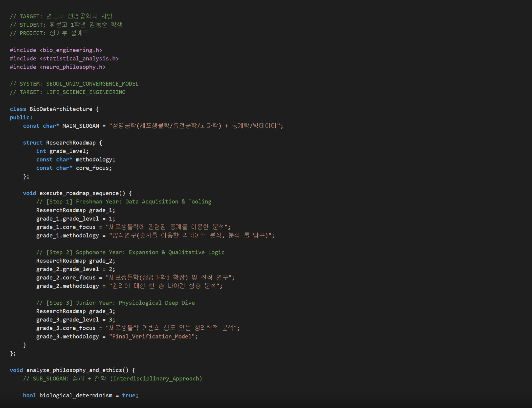Click the Step 3 Junior Year comment

tap(115, 303)
